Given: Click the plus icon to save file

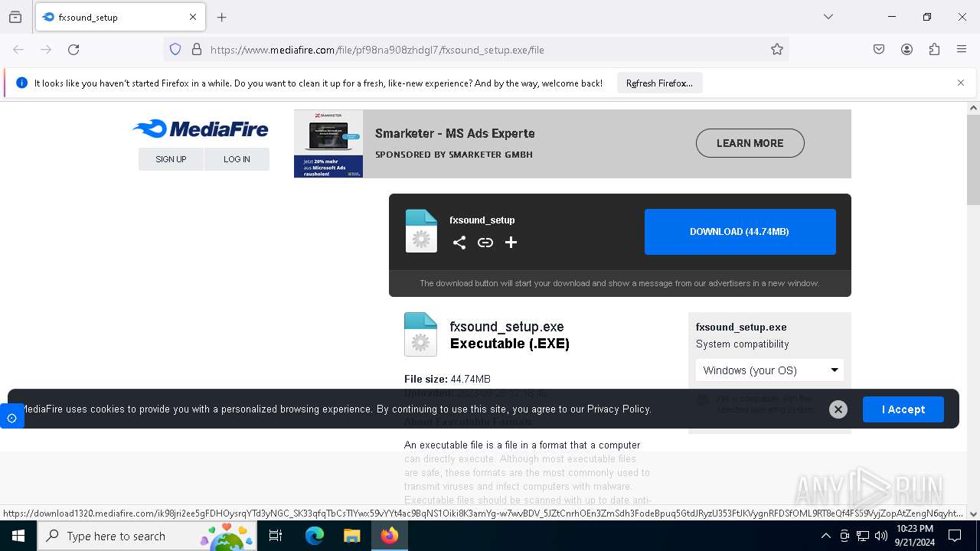Looking at the screenshot, I should [511, 243].
